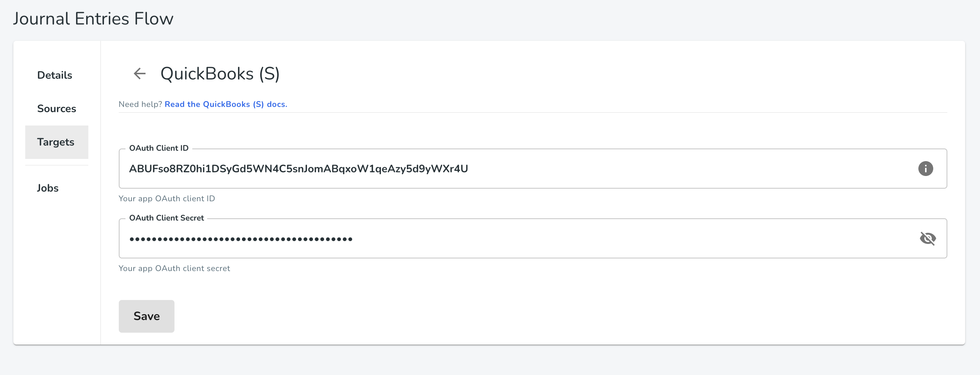Click the 'Your app OAuth client secret' helper text
The width and height of the screenshot is (980, 375).
pos(174,268)
